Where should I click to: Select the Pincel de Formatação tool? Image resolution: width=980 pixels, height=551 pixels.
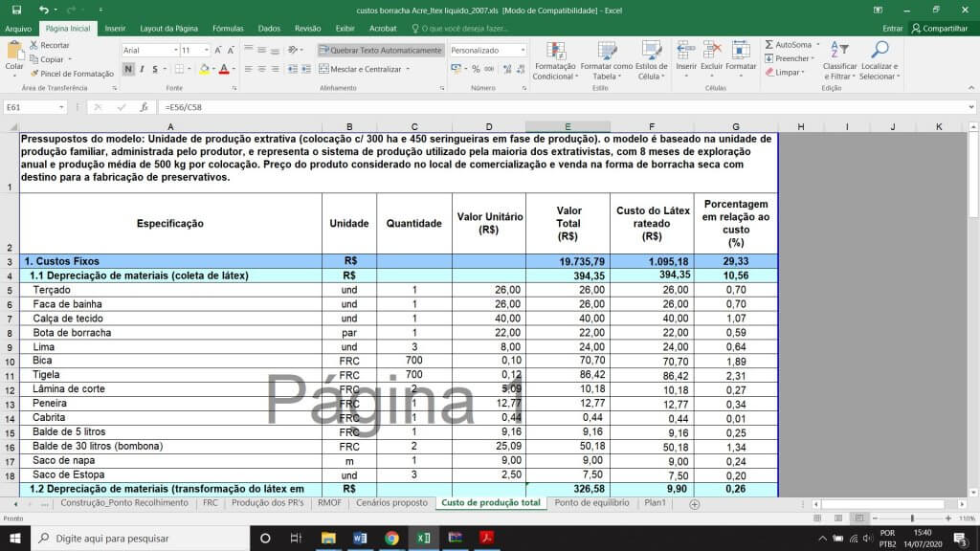[x=72, y=74]
